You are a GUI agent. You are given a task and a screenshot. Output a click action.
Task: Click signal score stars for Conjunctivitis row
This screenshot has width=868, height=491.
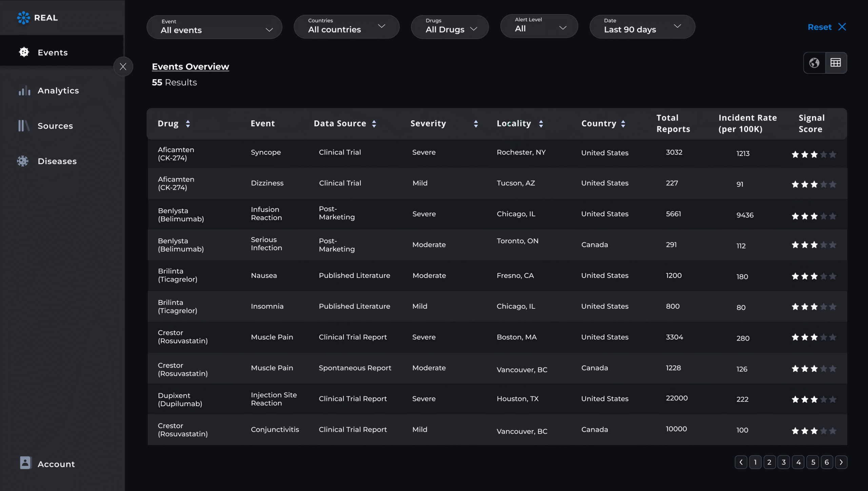[x=814, y=431]
